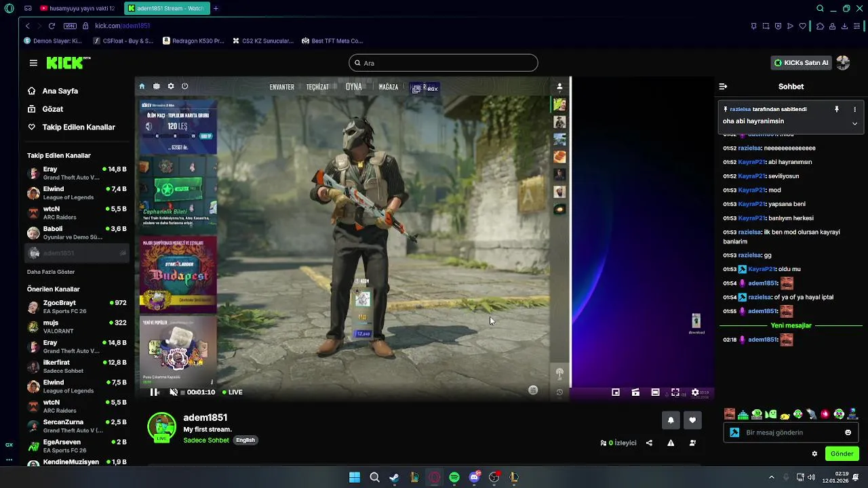Open the user-flag icon beside report
The width and height of the screenshot is (868, 488).
coord(692,443)
